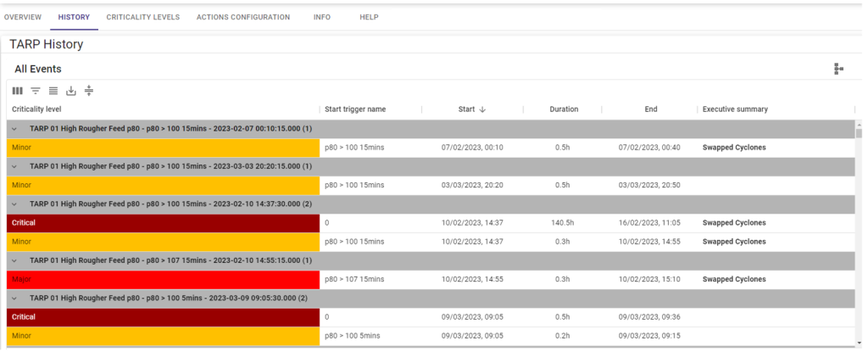Open the Criticality Levels tab
This screenshot has width=868, height=352.
click(x=142, y=17)
